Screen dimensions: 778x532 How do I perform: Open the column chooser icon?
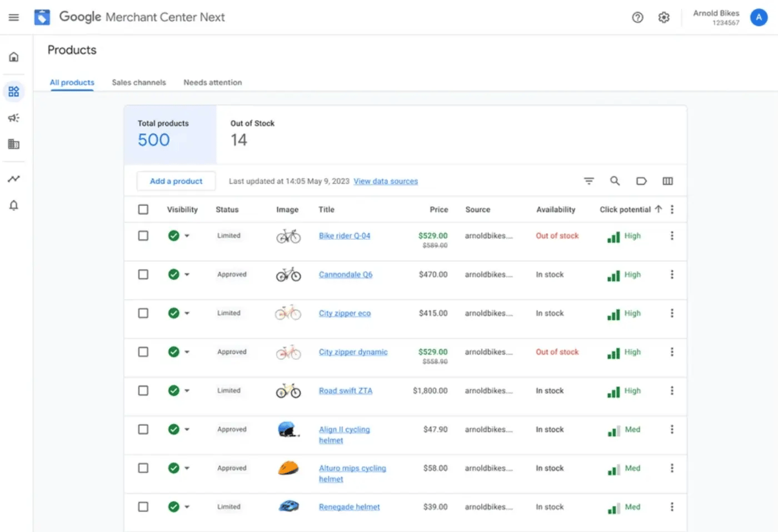coord(668,181)
